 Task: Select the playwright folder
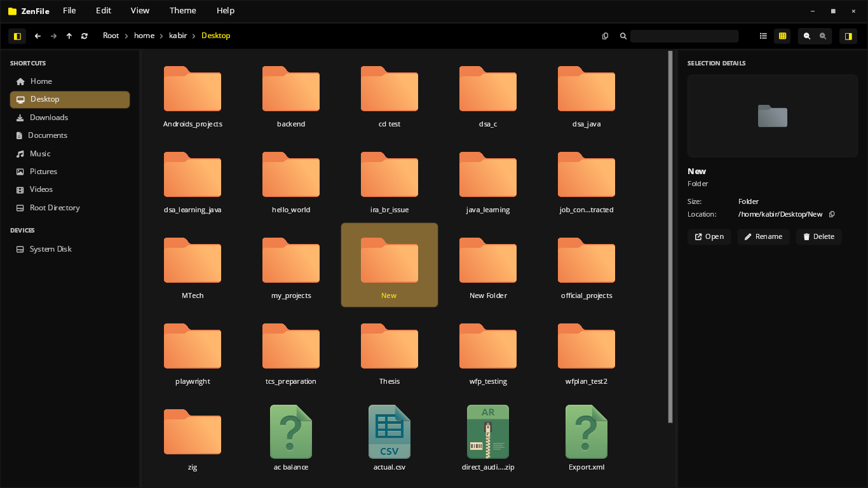point(193,351)
